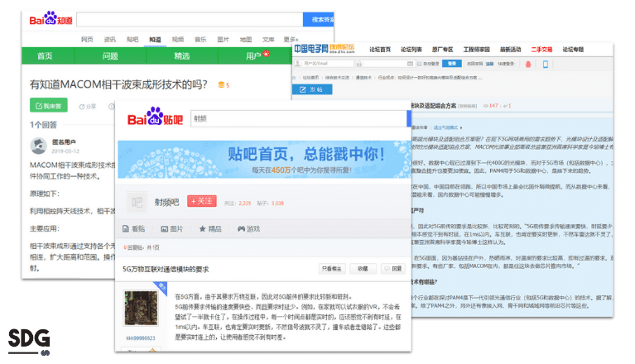Select the 资讯 search category

(x=110, y=39)
